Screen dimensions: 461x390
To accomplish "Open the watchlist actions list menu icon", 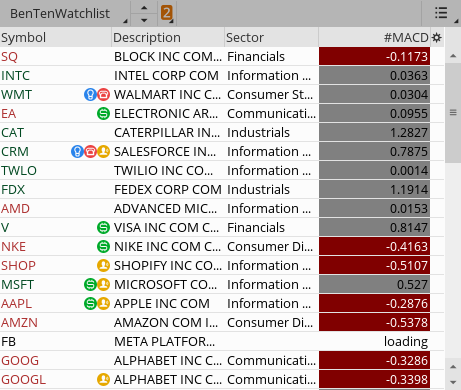I will tap(441, 14).
